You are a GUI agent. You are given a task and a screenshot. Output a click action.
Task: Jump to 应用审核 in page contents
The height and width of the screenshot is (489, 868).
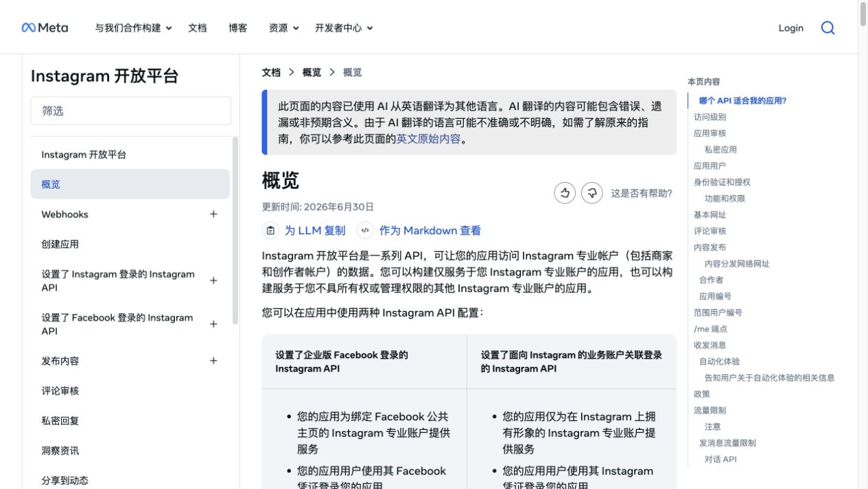pos(709,133)
